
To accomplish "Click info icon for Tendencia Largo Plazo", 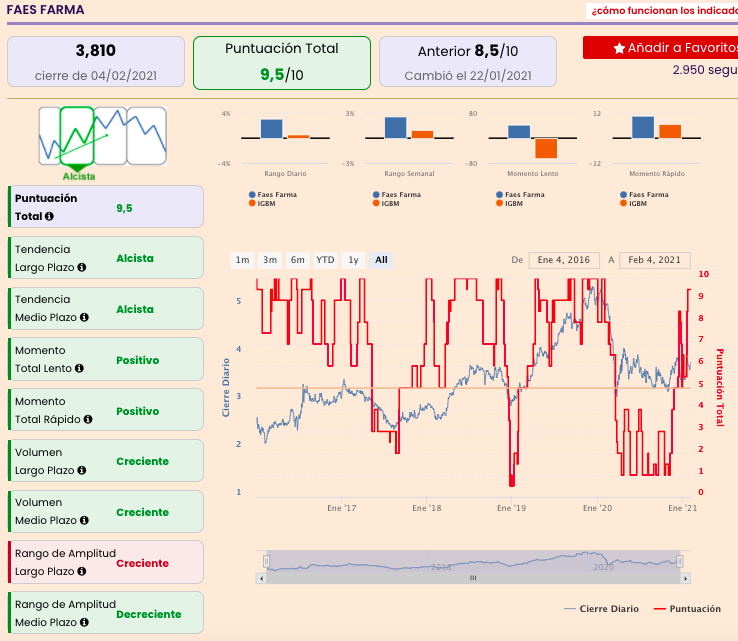I will click(x=81, y=267).
